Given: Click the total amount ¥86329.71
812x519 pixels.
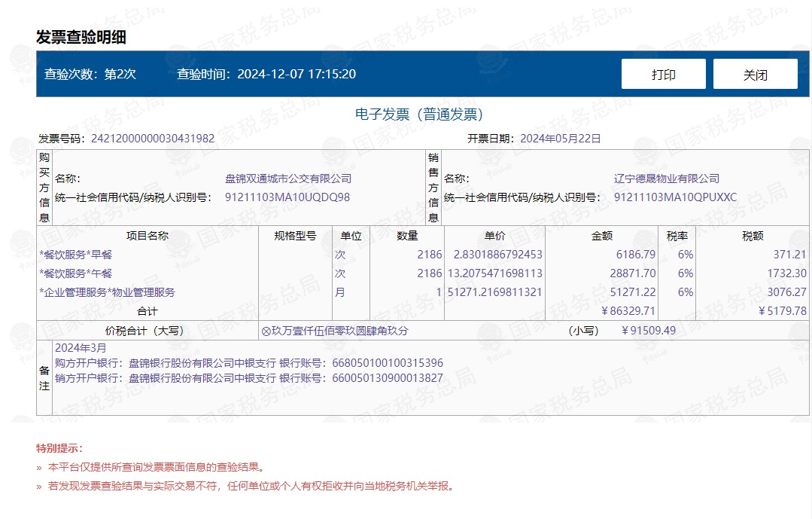Looking at the screenshot, I should coord(628,310).
